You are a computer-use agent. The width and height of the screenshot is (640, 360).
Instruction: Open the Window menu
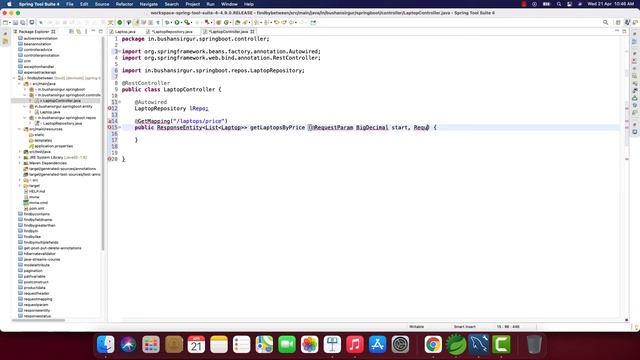click(x=229, y=4)
